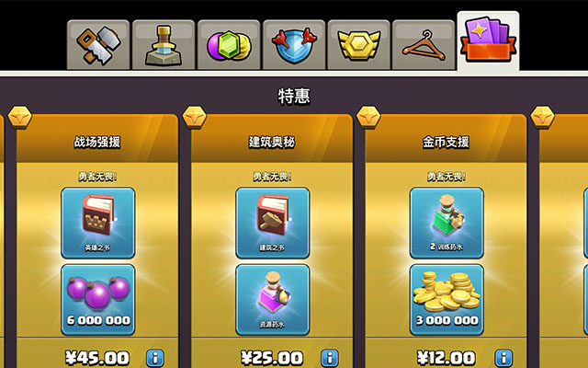Buy the 建筑奥秘 pack for ¥25.00
The height and width of the screenshot is (368, 588).
click(x=272, y=358)
